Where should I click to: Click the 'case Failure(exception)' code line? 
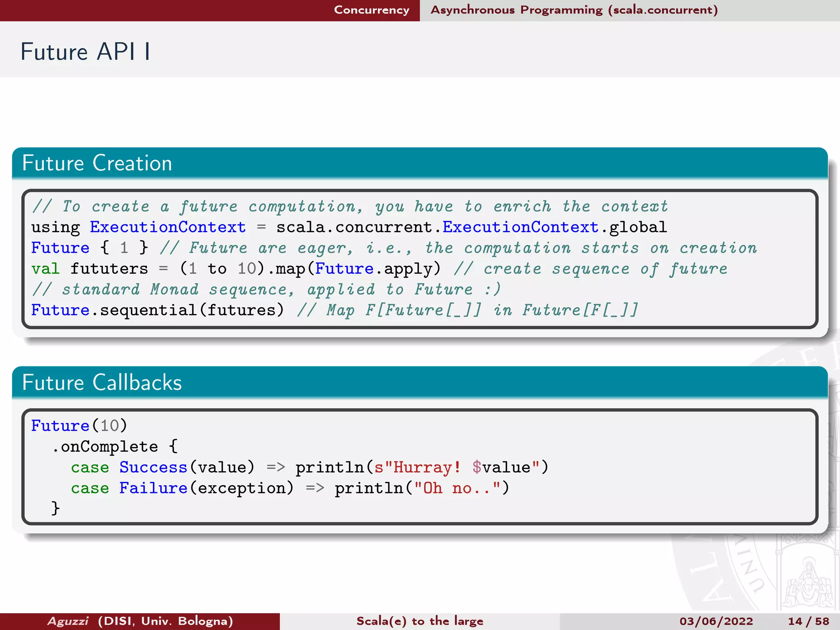(x=290, y=488)
